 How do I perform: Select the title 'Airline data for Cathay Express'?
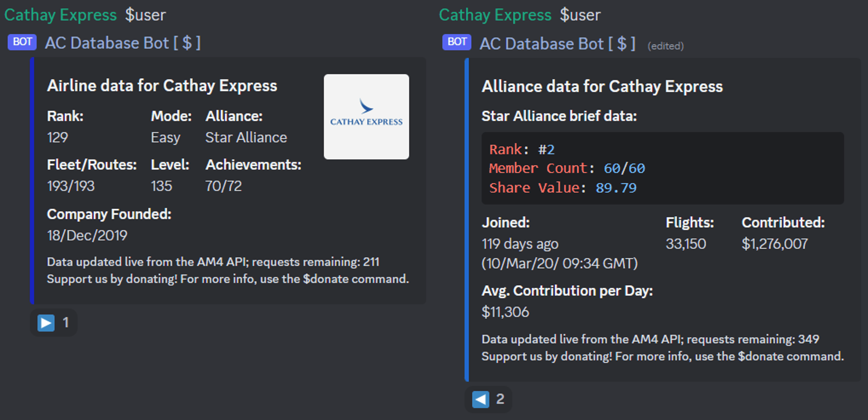(x=162, y=86)
